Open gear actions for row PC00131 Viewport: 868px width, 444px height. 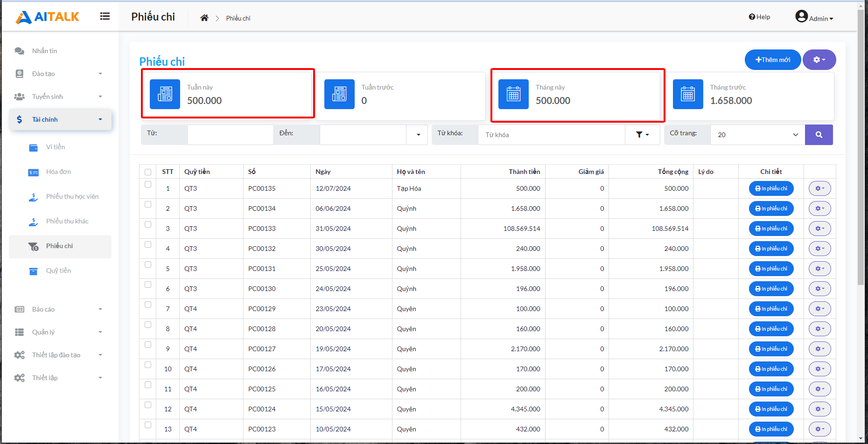click(x=820, y=269)
